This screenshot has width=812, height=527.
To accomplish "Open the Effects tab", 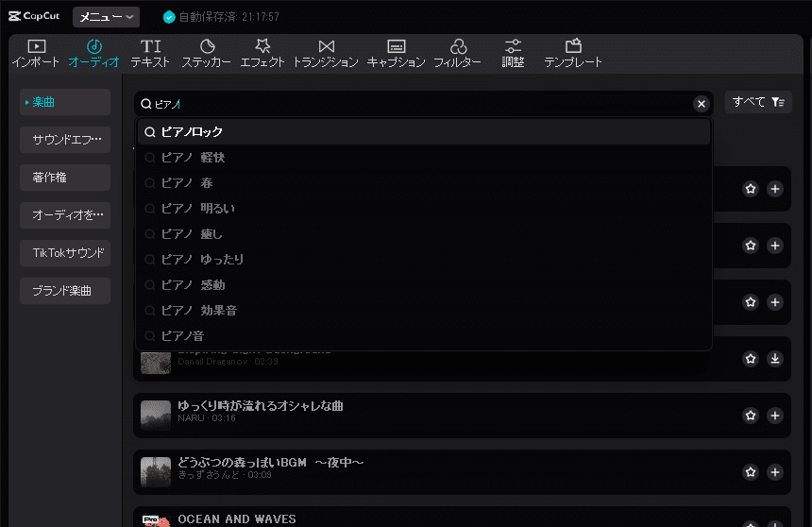I will point(262,54).
